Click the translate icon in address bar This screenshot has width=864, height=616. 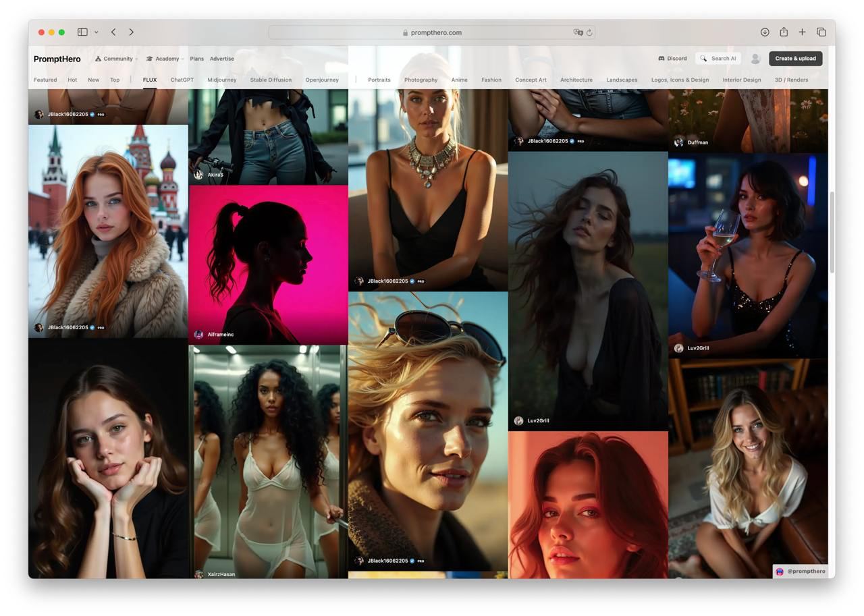pos(578,32)
